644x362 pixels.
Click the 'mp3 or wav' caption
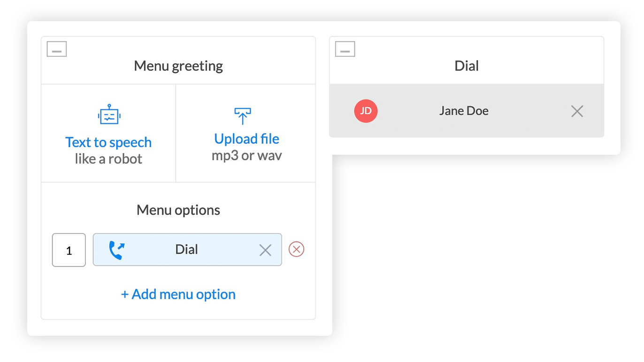click(246, 156)
